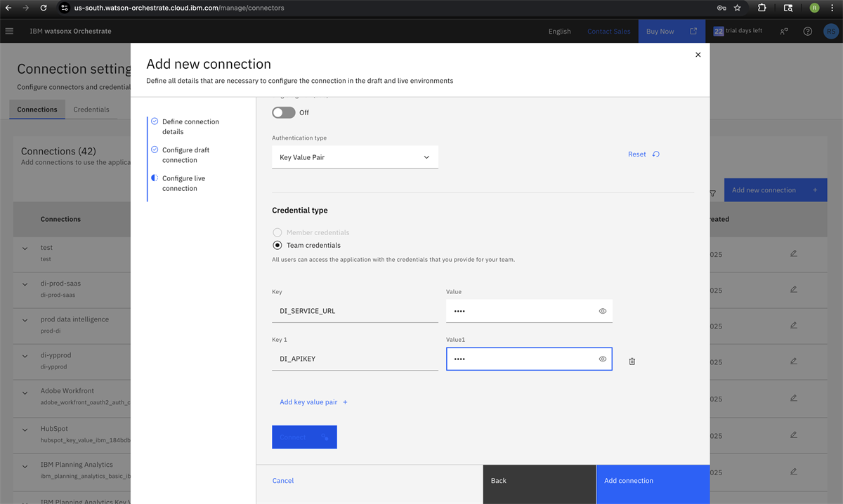Expand the test connection row
The width and height of the screenshot is (843, 504).
click(25, 248)
